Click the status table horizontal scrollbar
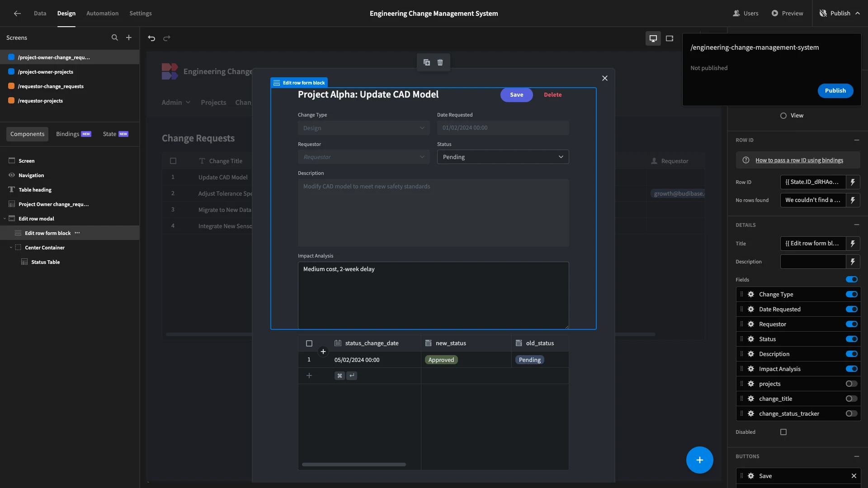This screenshot has width=868, height=488. tap(354, 465)
